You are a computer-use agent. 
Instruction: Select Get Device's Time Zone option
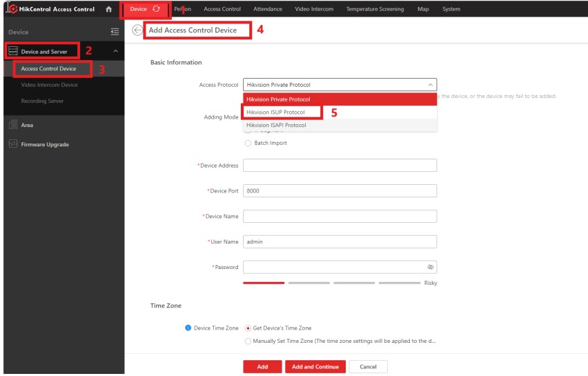click(248, 328)
